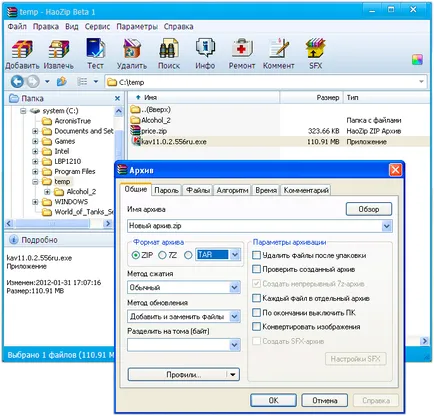Viewport: 434px width, 416px height.
Task: Close the Архив dialog with red X
Action: (x=395, y=170)
